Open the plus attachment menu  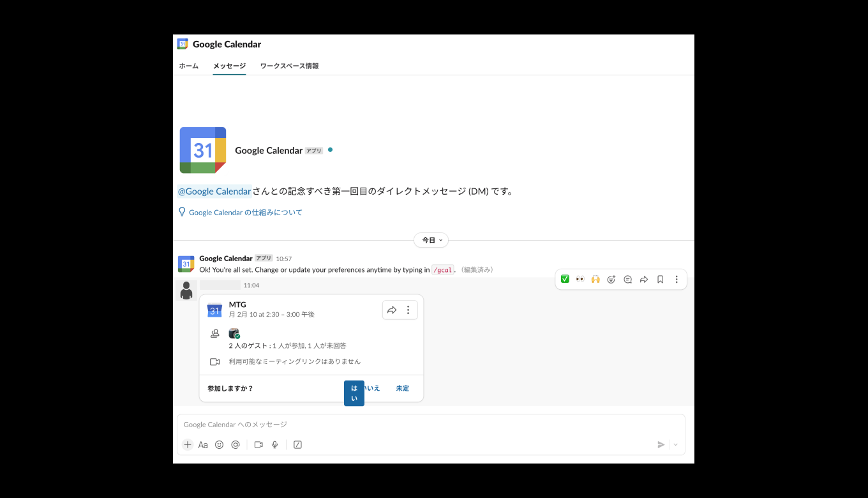pyautogui.click(x=188, y=445)
